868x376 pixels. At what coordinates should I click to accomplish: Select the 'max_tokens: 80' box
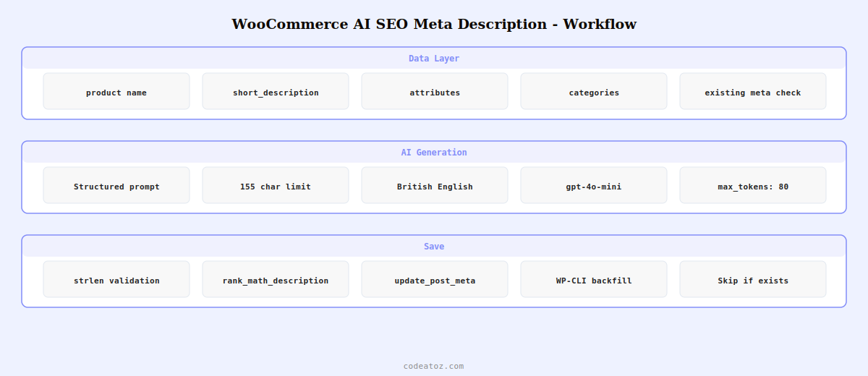tap(753, 185)
